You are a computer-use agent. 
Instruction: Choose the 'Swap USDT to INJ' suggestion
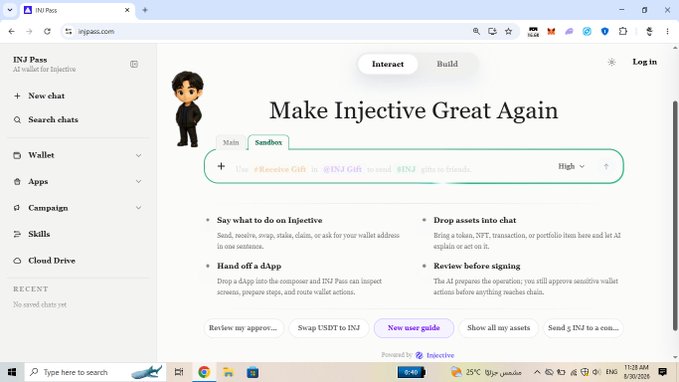[x=329, y=328]
